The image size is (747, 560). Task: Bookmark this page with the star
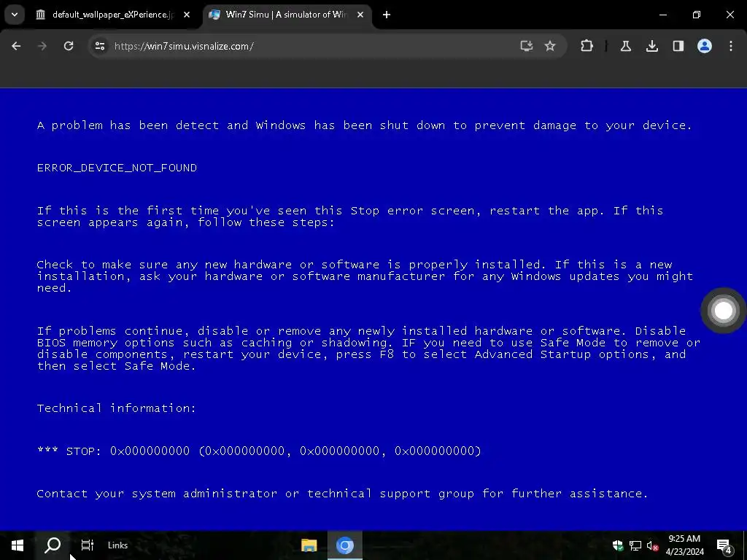click(x=550, y=46)
